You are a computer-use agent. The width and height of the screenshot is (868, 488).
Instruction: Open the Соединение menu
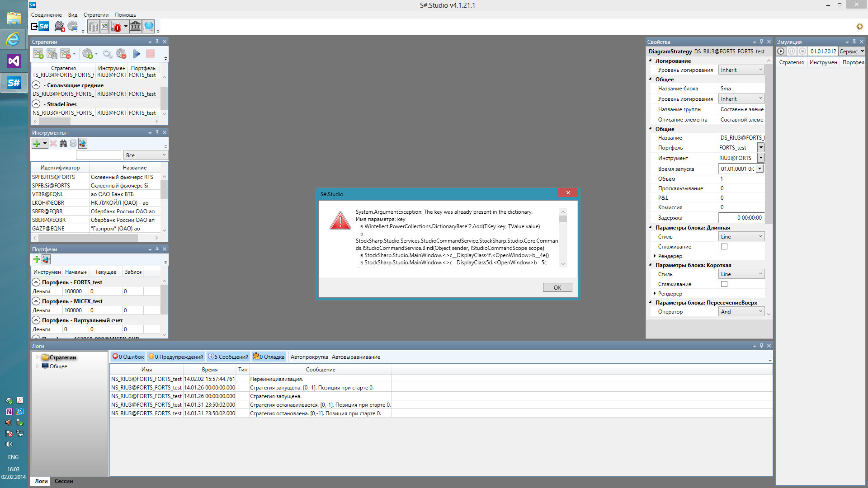[x=47, y=15]
